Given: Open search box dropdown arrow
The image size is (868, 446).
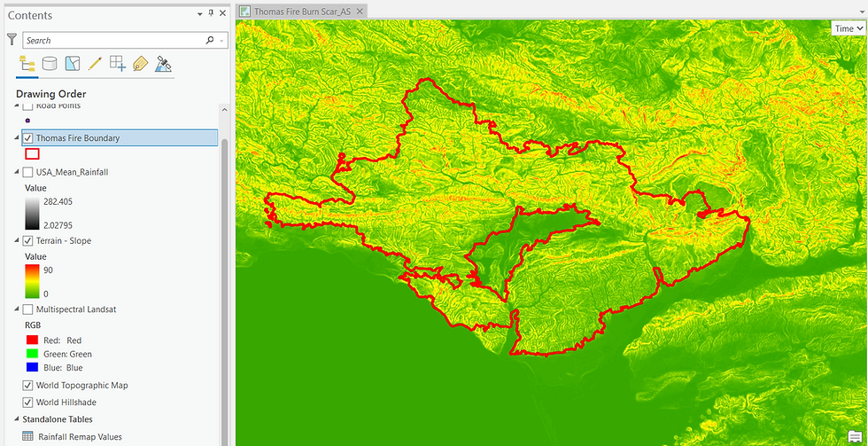Looking at the screenshot, I should (221, 41).
